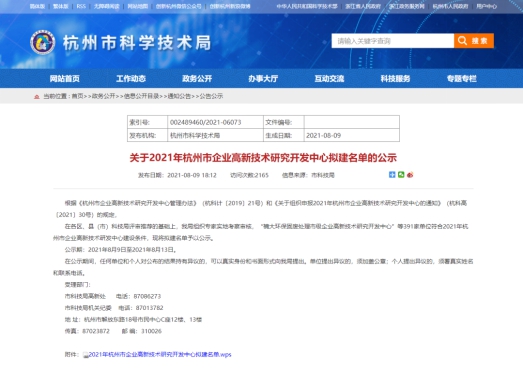Click the Hangzhou Science Bureau logo emblem

(x=43, y=42)
